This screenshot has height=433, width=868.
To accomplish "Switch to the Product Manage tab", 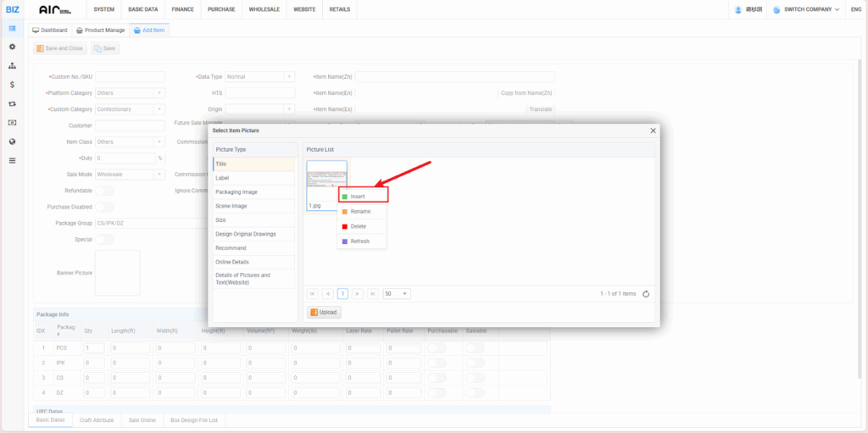I will click(x=100, y=31).
